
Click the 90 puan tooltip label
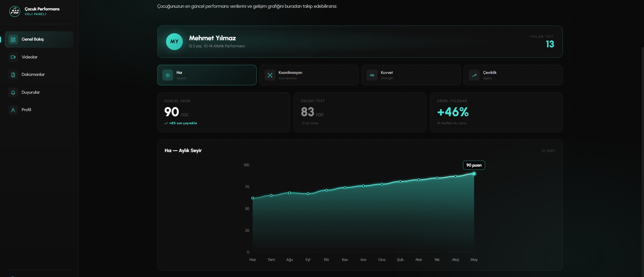(474, 165)
